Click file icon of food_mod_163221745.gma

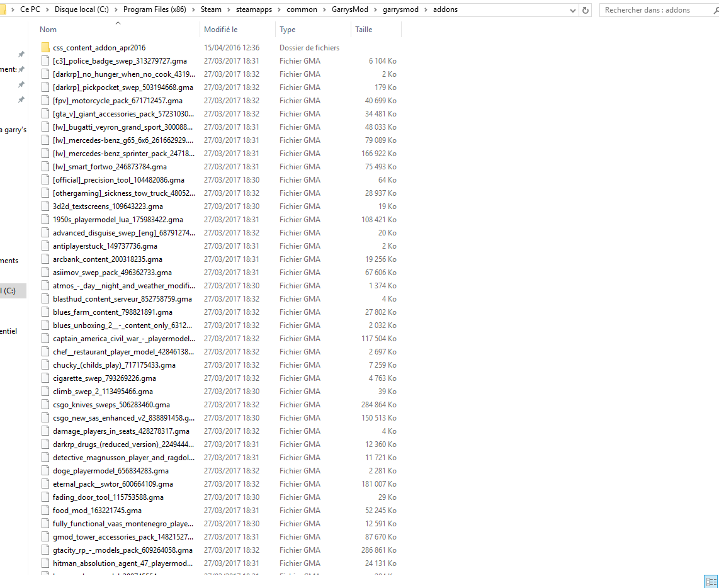[45, 510]
